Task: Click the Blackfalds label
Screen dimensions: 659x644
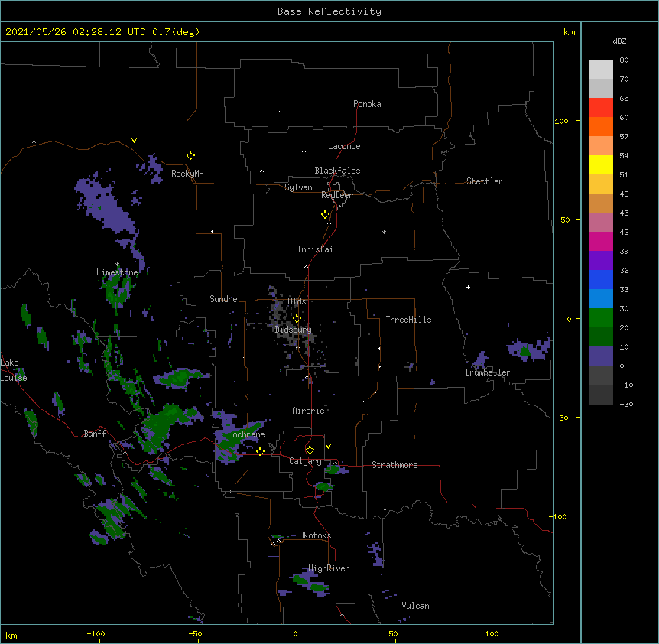Action: click(337, 171)
